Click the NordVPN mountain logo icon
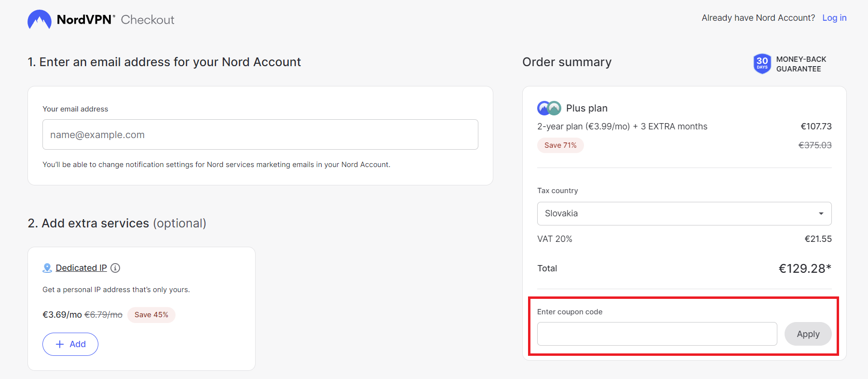868x379 pixels. [39, 20]
